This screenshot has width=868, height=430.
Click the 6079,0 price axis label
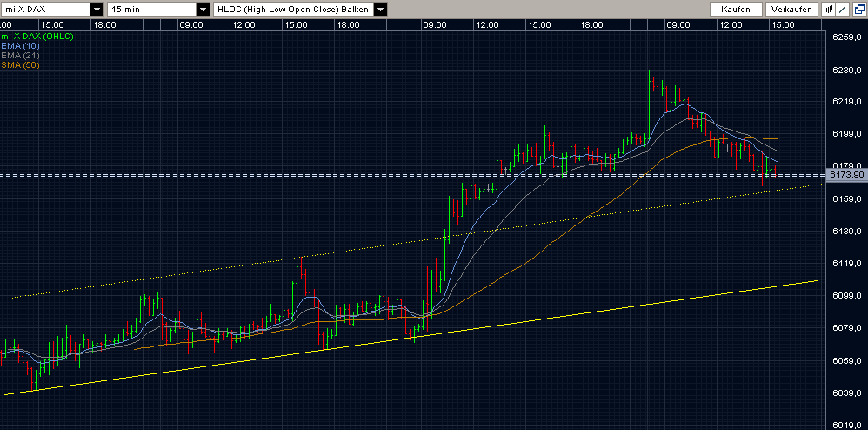[x=846, y=328]
